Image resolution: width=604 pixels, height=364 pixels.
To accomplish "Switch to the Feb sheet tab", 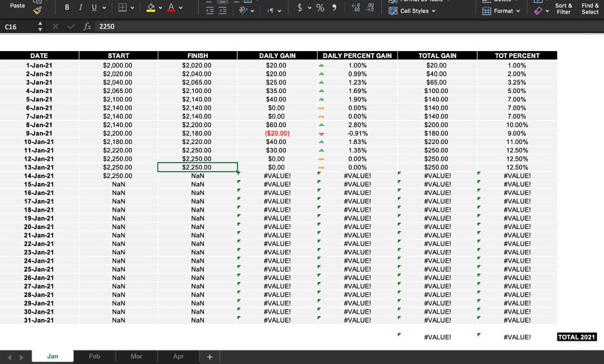I will pyautogui.click(x=94, y=356).
